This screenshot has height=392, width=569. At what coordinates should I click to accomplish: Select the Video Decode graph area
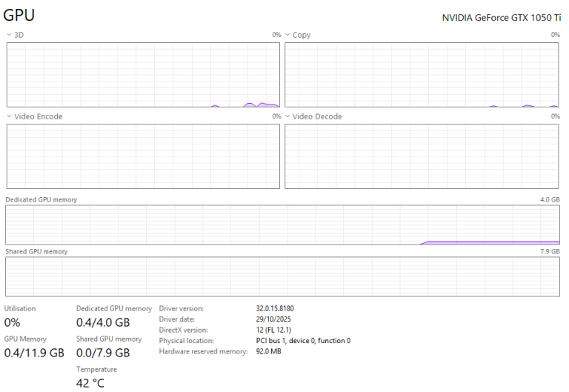click(x=422, y=156)
